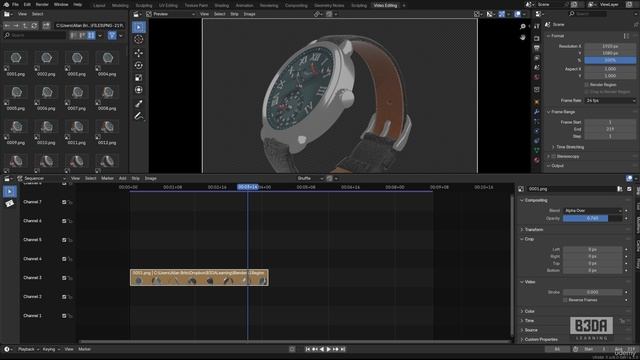Select the Sample color eyedropper tool
Viewport: 640px width, 360px height.
(139, 104)
